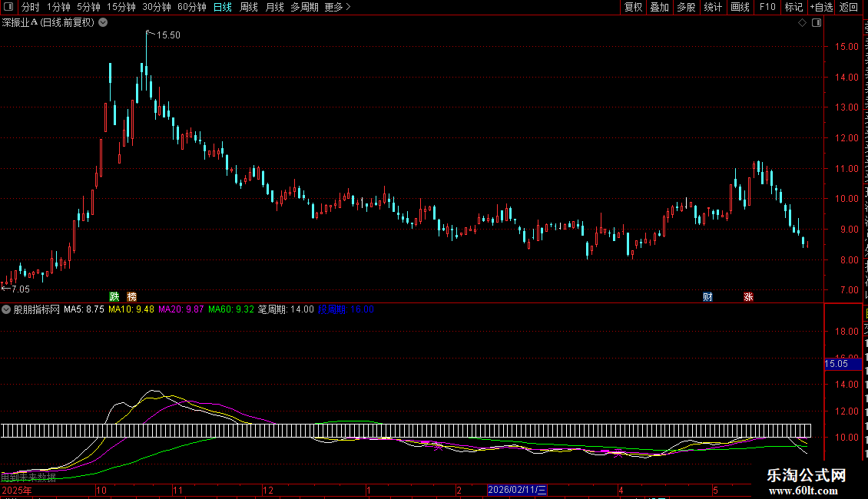Click the 深振业A (日线 前复权) title
The height and width of the screenshot is (499, 868).
[48, 22]
